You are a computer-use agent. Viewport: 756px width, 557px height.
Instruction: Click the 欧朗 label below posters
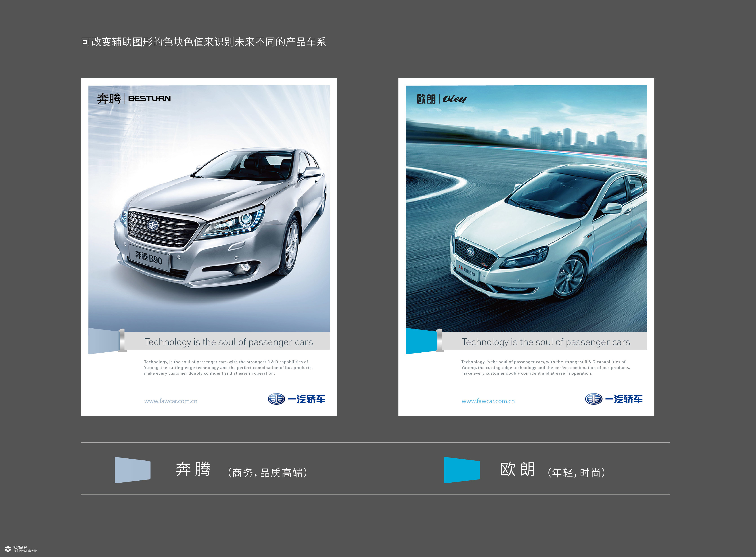pos(518,469)
